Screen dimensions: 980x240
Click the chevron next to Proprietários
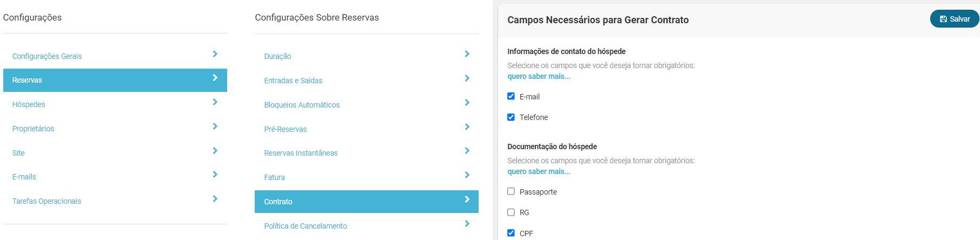(x=215, y=126)
